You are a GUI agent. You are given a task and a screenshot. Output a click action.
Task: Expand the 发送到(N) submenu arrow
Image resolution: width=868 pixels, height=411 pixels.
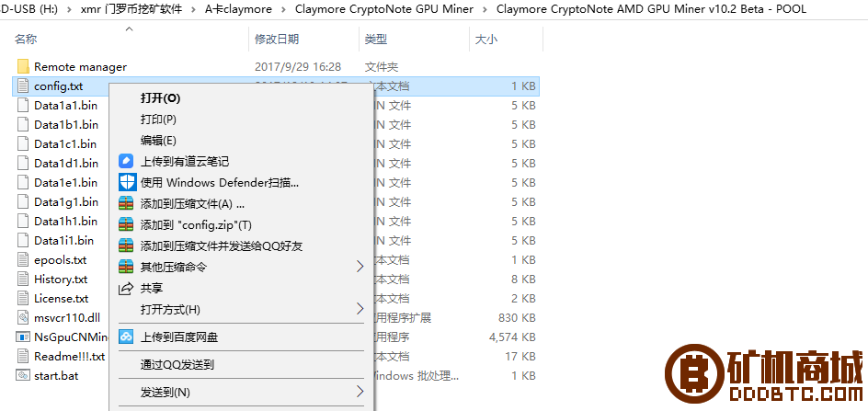[x=360, y=393]
